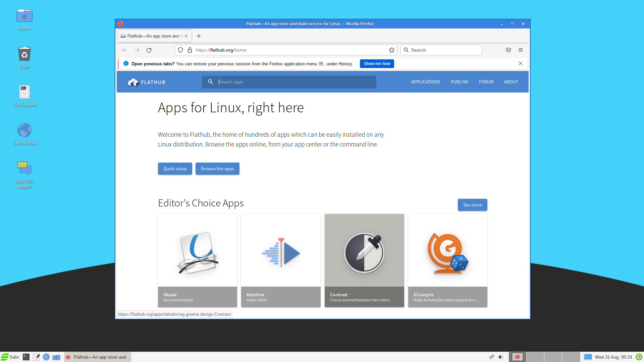644x362 pixels.
Task: Click the Apps for Linux heading
Action: coord(231,108)
